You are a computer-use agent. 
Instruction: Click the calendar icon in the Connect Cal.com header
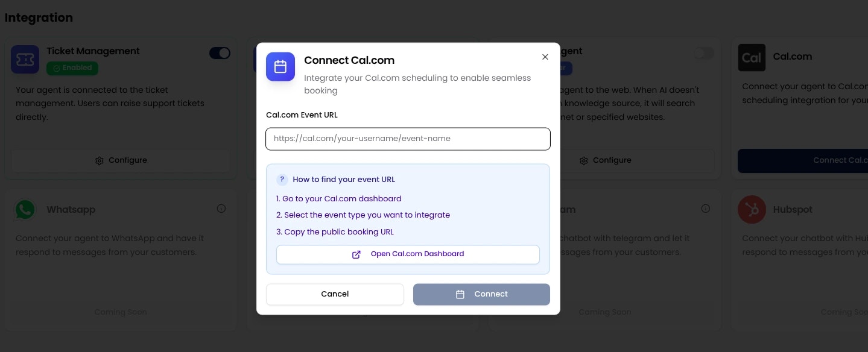click(x=280, y=67)
